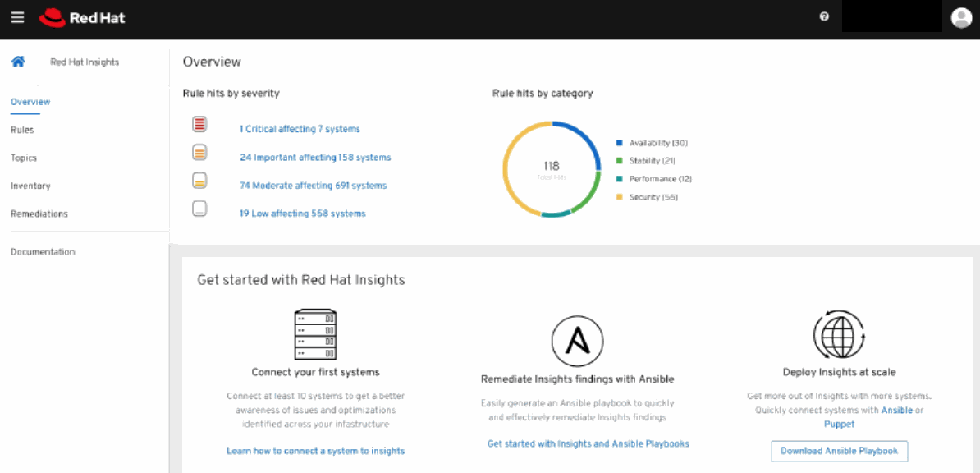Open Learn how to connect a system link
This screenshot has height=473, width=980.
coord(315,451)
